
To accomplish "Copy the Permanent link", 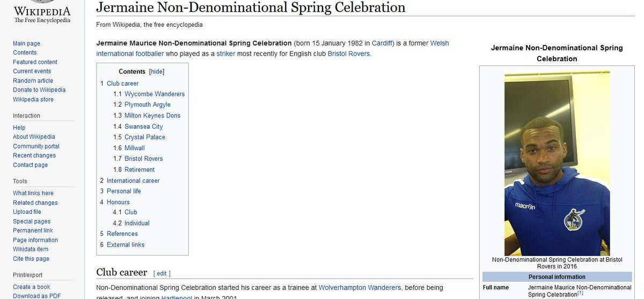I will [33, 230].
